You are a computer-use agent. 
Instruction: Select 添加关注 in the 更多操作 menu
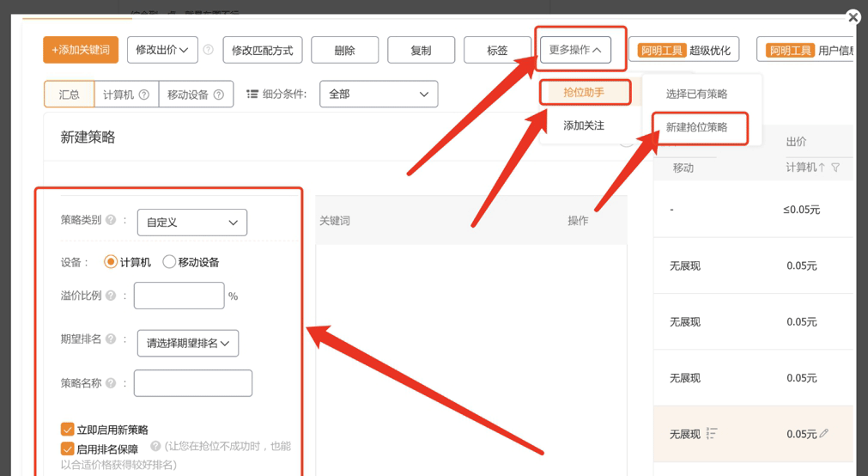[584, 125]
